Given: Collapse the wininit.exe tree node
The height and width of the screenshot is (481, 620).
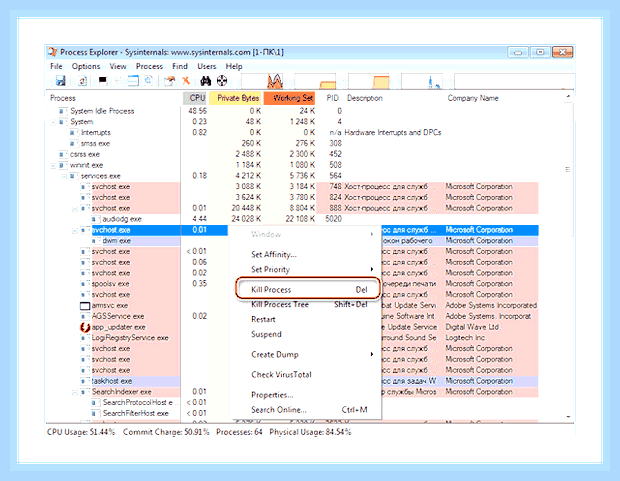Looking at the screenshot, I should click(53, 165).
